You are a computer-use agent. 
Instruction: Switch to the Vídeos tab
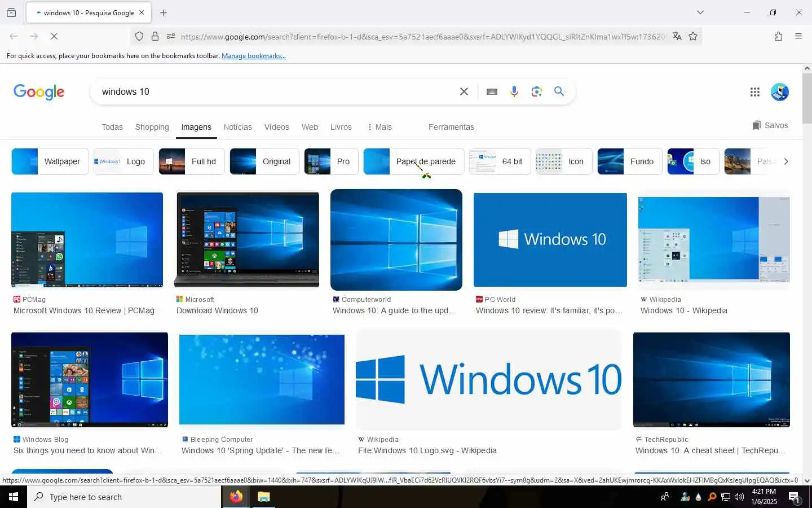277,127
